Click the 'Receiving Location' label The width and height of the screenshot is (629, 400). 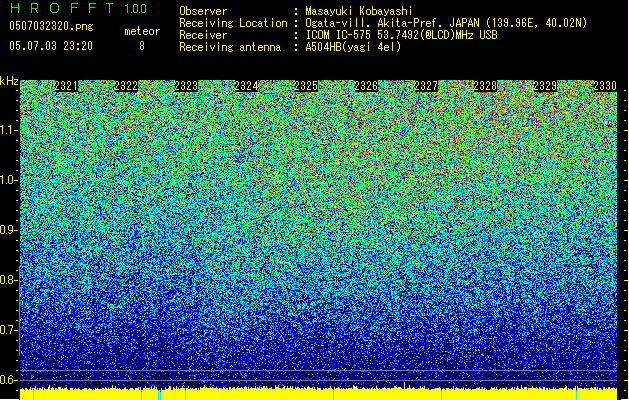coord(233,23)
